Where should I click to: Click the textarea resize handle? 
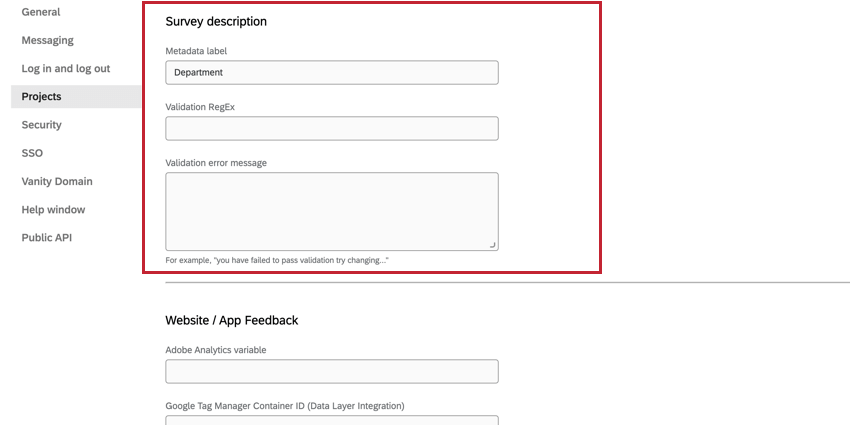(492, 244)
